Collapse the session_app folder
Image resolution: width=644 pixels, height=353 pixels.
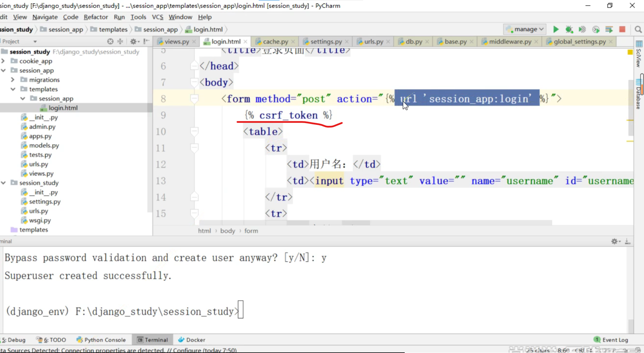coord(3,70)
